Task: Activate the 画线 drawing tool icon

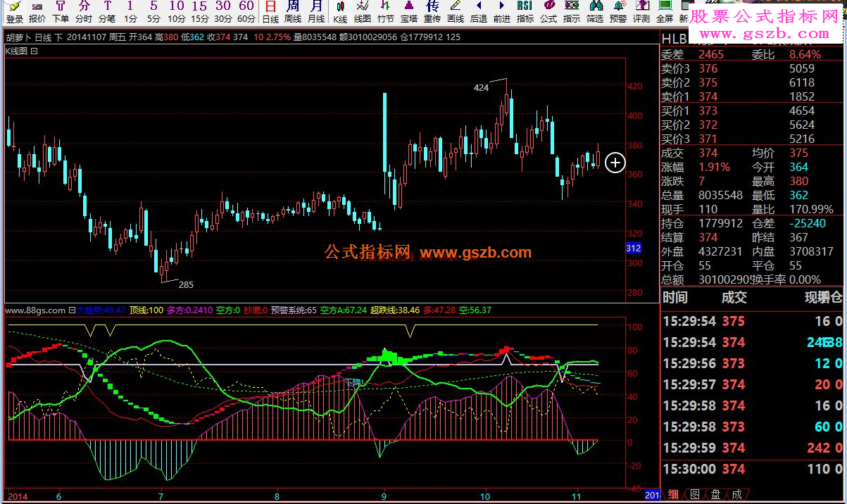Action: pos(456,12)
